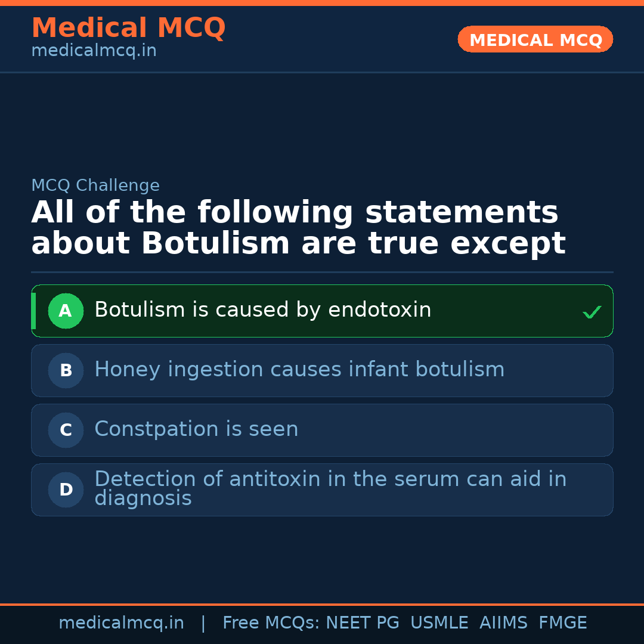The image size is (644, 644).
Task: Open medicalmcq.in link in the footer
Action: point(121,623)
